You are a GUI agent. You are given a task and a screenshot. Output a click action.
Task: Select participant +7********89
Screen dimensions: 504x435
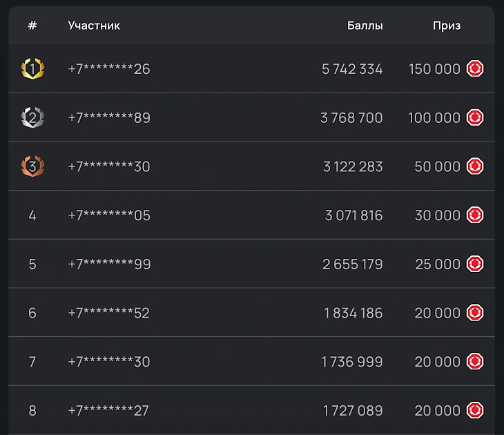tap(109, 118)
